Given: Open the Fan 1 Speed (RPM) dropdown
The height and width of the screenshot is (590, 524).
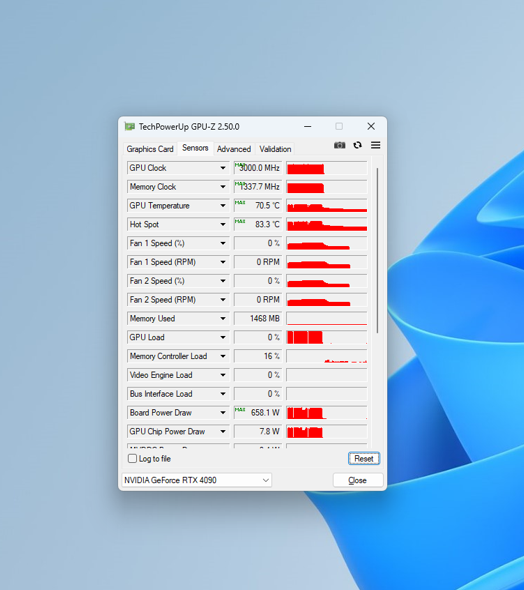Looking at the screenshot, I should click(223, 262).
